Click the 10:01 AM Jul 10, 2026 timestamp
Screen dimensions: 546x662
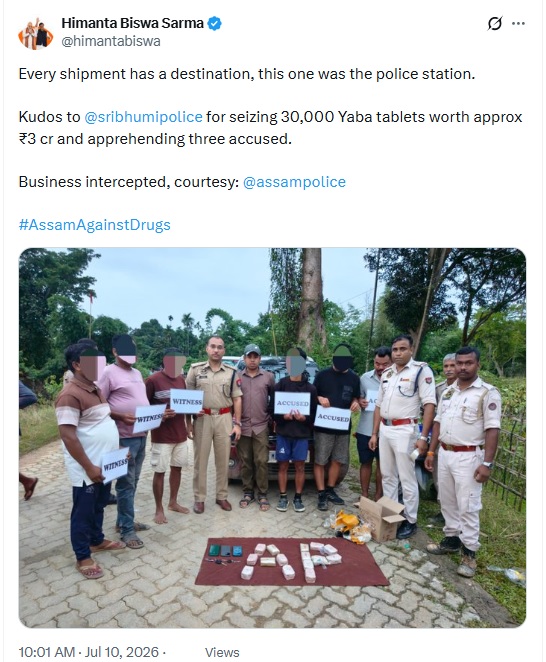pyautogui.click(x=89, y=652)
